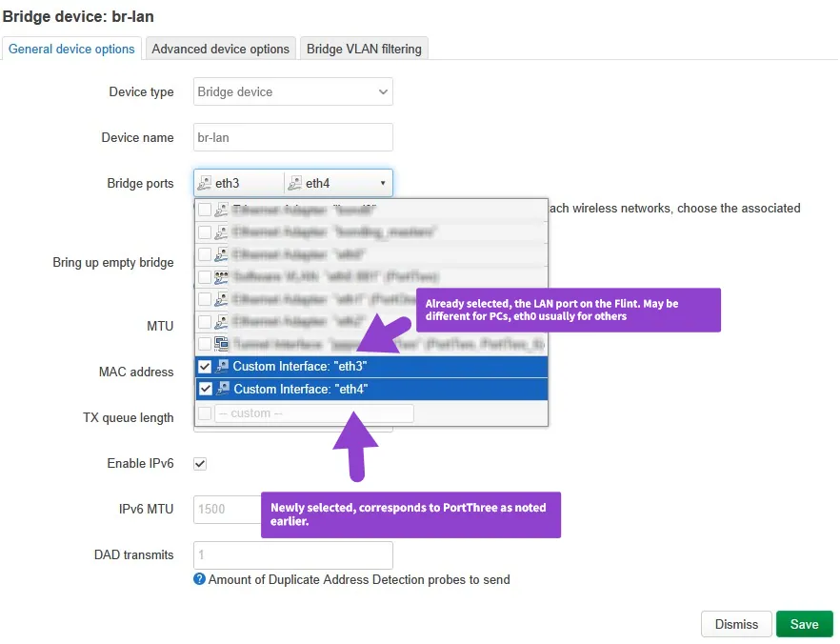840x644 pixels.
Task: Collapse the Bridge ports dropdown arrow
Action: [x=383, y=183]
